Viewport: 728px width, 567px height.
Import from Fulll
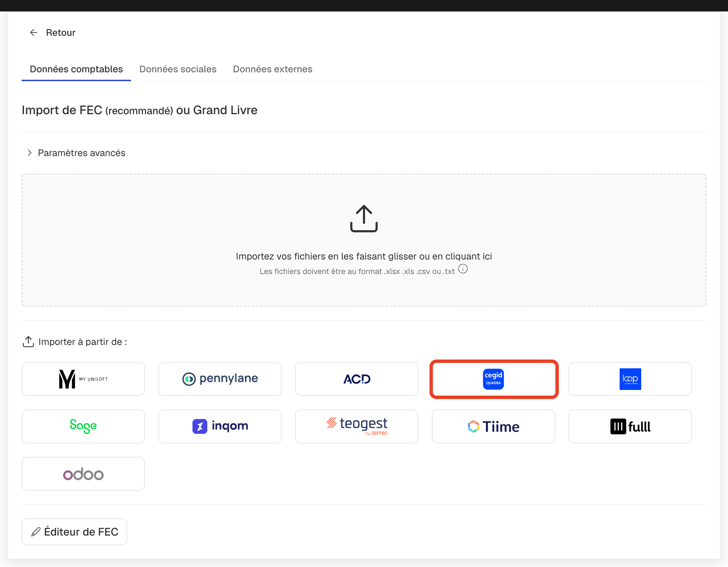coord(630,426)
